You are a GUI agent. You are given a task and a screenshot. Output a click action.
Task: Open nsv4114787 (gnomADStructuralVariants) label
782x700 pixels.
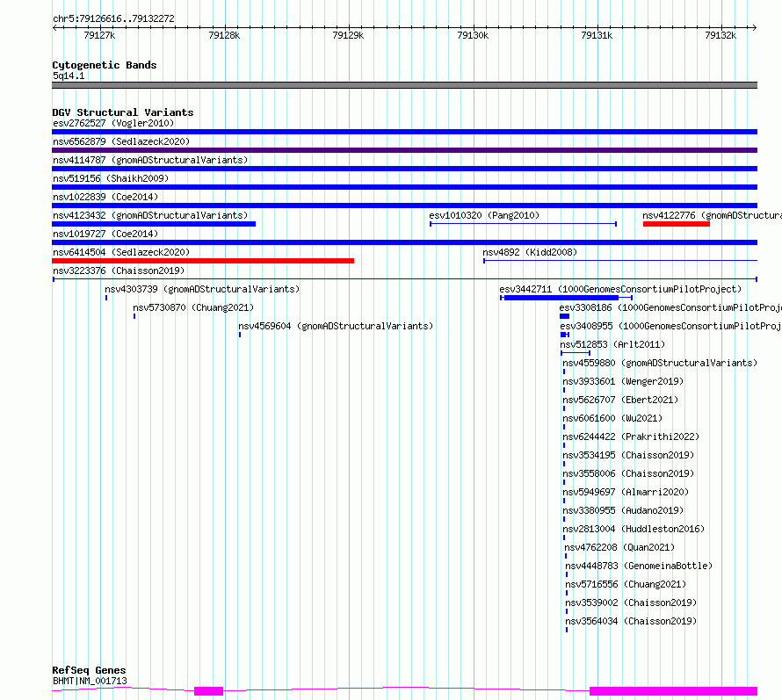pyautogui.click(x=150, y=160)
